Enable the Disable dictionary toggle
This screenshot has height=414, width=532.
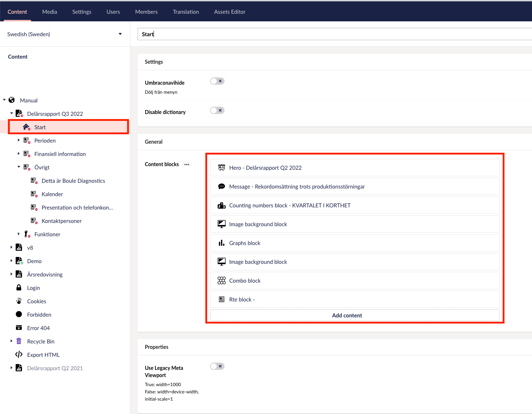point(217,110)
